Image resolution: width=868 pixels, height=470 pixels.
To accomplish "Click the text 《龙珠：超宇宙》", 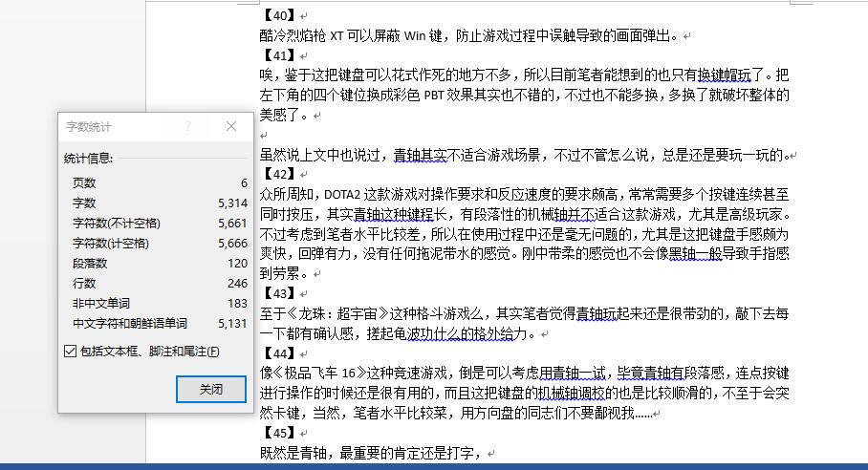I will (x=337, y=314).
